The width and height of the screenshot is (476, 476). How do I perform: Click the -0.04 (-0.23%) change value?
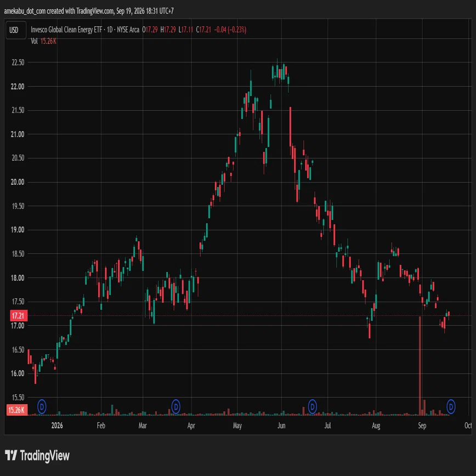pos(230,30)
